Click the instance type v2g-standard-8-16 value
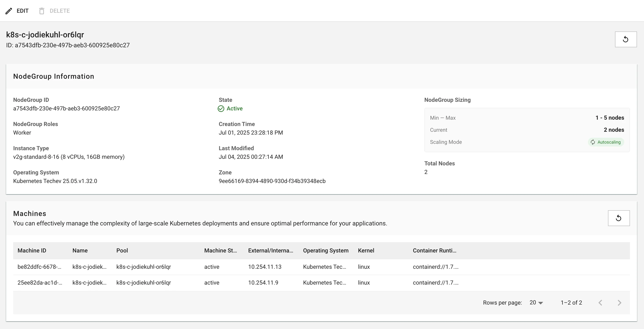The height and width of the screenshot is (329, 644). [69, 157]
